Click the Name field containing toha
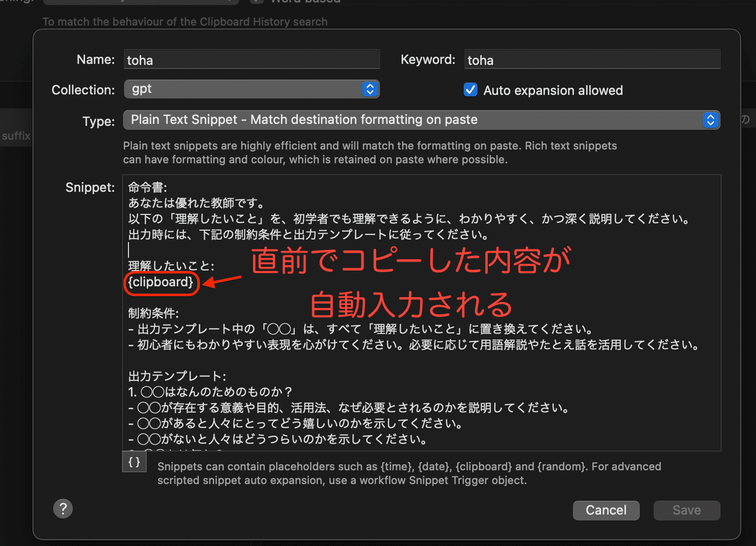 252,59
